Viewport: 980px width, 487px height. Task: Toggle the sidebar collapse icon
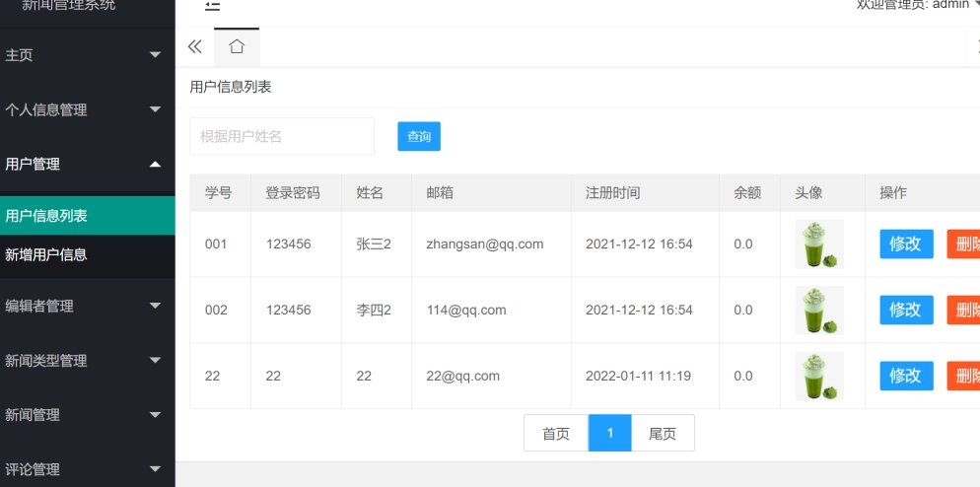tap(213, 6)
